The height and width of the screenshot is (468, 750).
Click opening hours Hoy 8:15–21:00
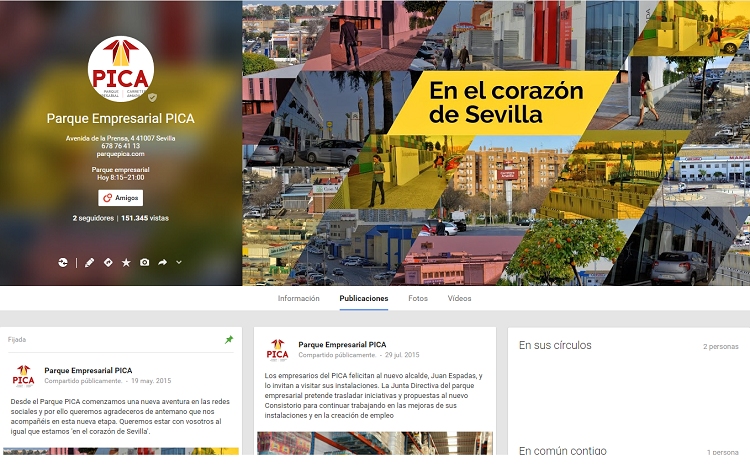[121, 178]
